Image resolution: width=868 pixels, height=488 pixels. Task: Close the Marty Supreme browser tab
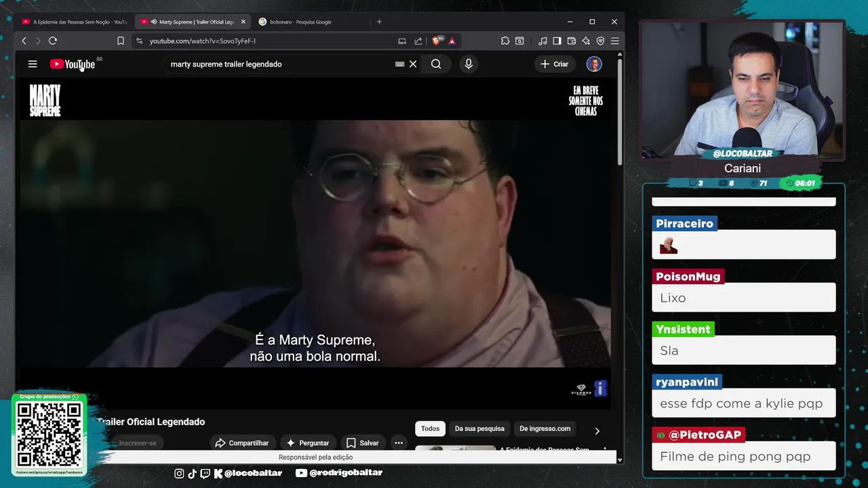[x=243, y=22]
